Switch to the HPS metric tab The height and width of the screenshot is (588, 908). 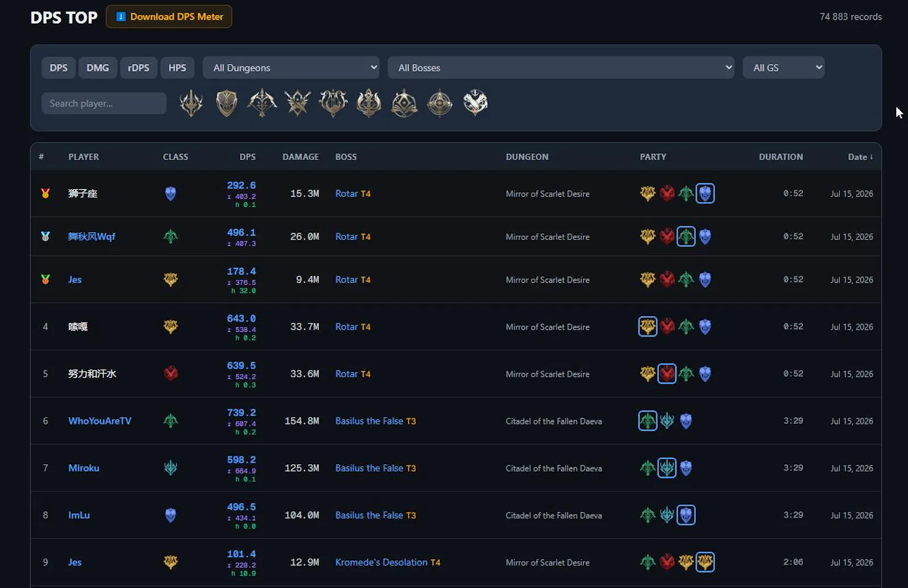[177, 68]
